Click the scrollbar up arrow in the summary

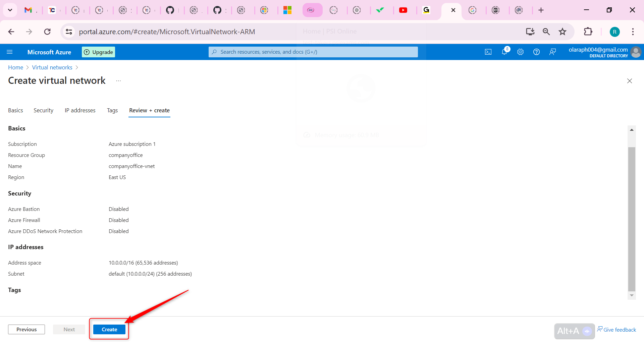[x=632, y=130]
